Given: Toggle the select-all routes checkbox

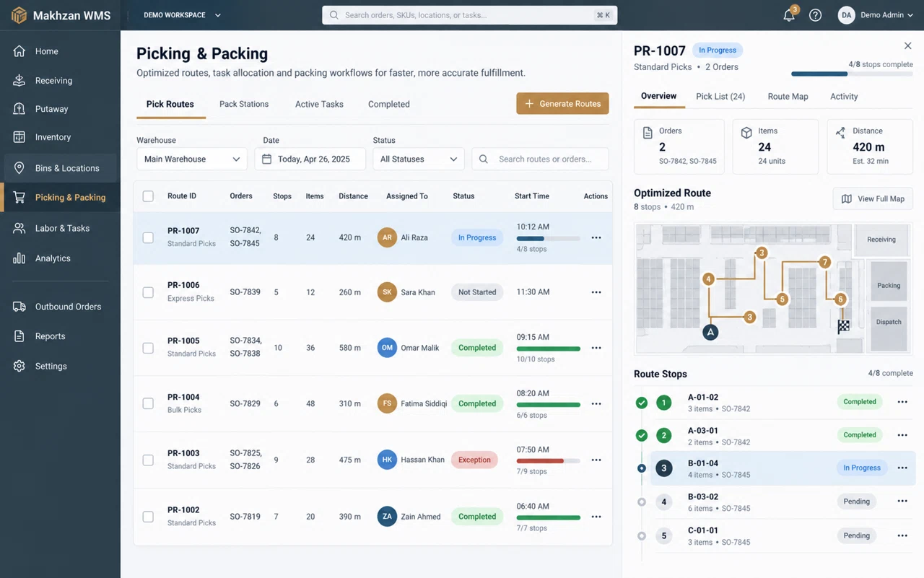Looking at the screenshot, I should pyautogui.click(x=148, y=196).
